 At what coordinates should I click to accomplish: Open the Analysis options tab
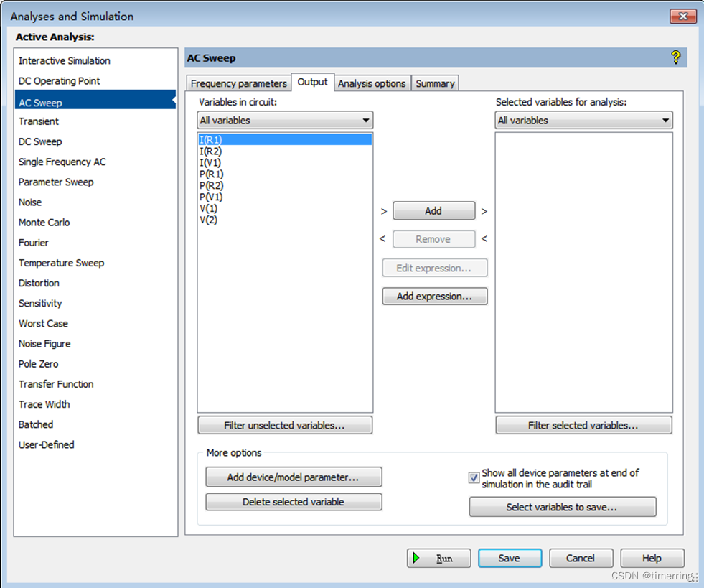coord(372,83)
